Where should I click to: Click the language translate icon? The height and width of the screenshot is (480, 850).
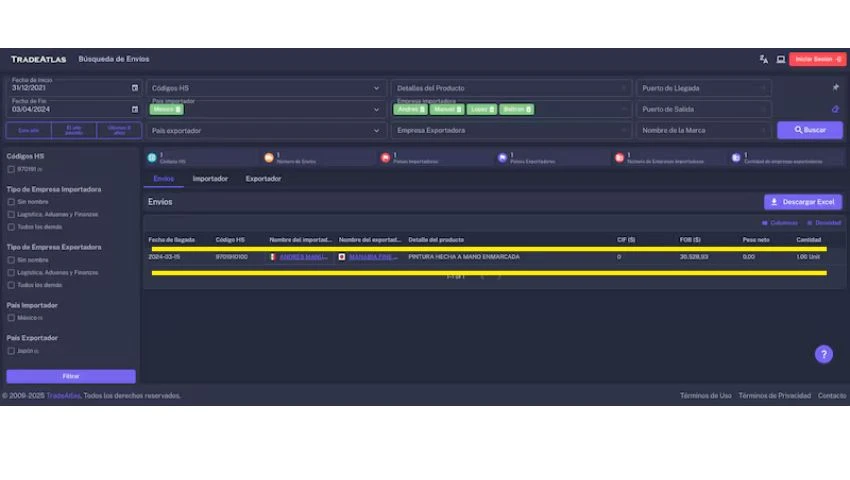tap(763, 59)
